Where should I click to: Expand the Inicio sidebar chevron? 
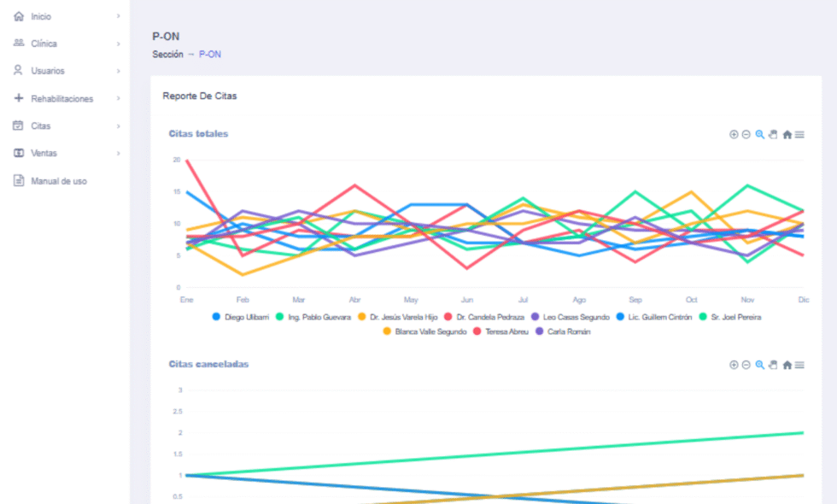[x=118, y=16]
